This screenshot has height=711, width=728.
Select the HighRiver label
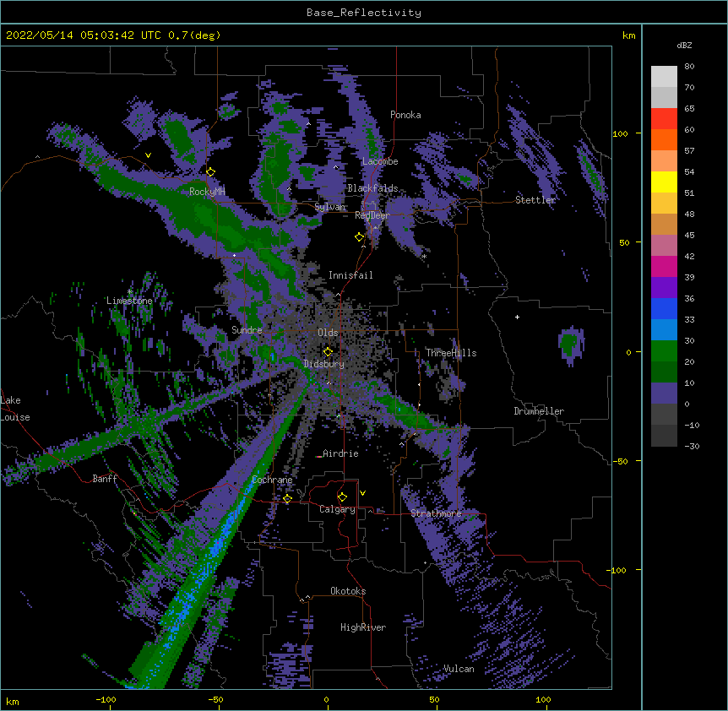click(x=363, y=627)
